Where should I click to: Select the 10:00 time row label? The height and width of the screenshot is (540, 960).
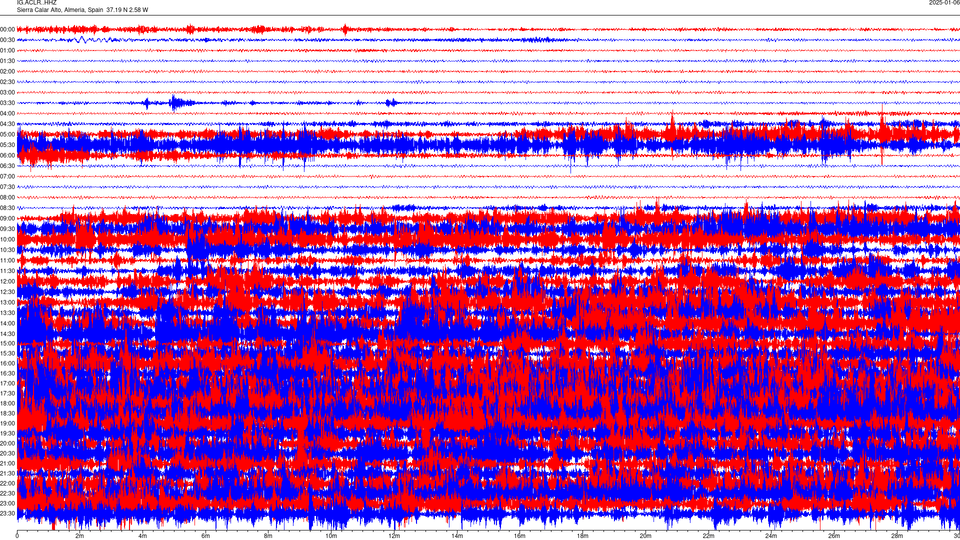tap(7, 239)
